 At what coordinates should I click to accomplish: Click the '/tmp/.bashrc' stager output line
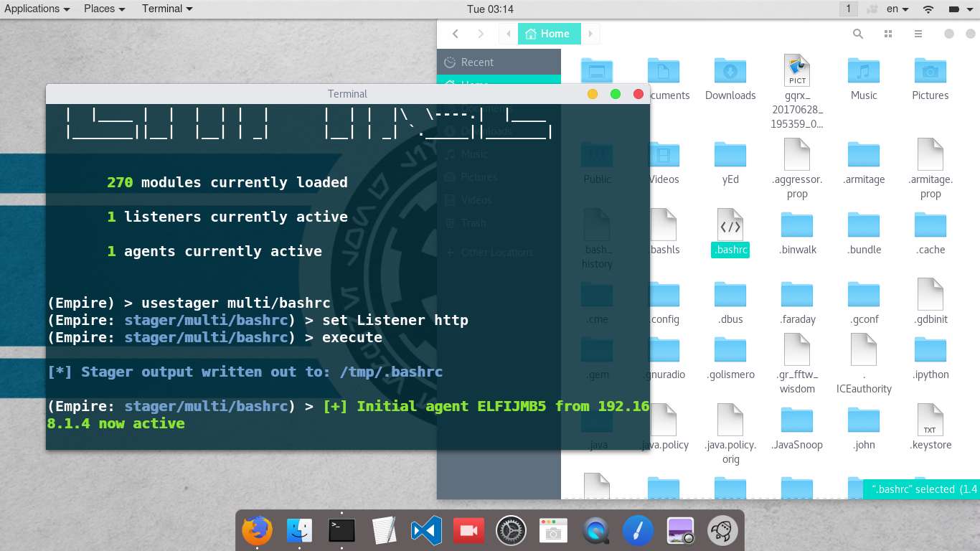[x=245, y=372]
